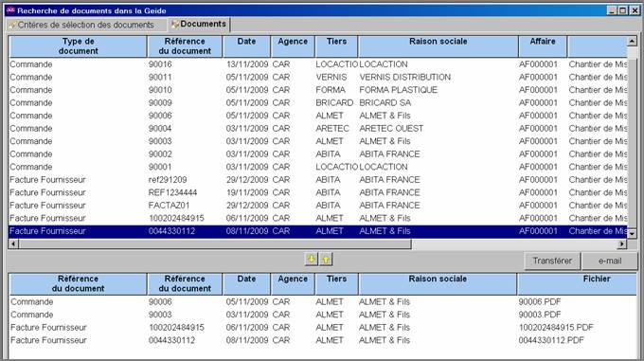Select the FORMA PLASTIQUE row

pos(318,90)
